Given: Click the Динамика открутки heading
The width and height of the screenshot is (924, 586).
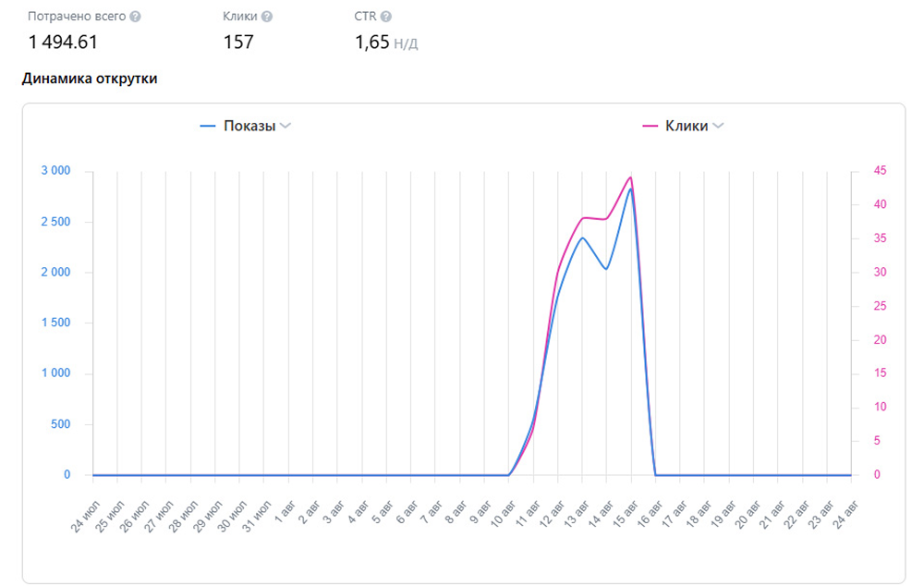Looking at the screenshot, I should [89, 79].
